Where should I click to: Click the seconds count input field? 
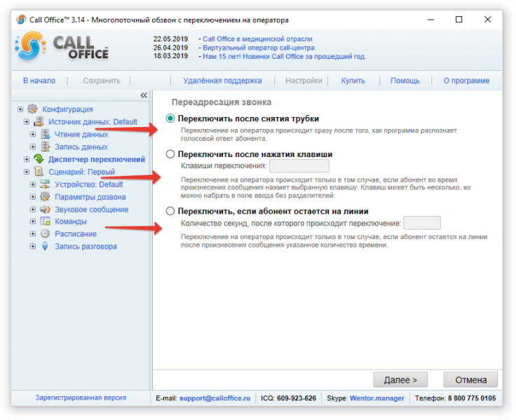pos(422,223)
